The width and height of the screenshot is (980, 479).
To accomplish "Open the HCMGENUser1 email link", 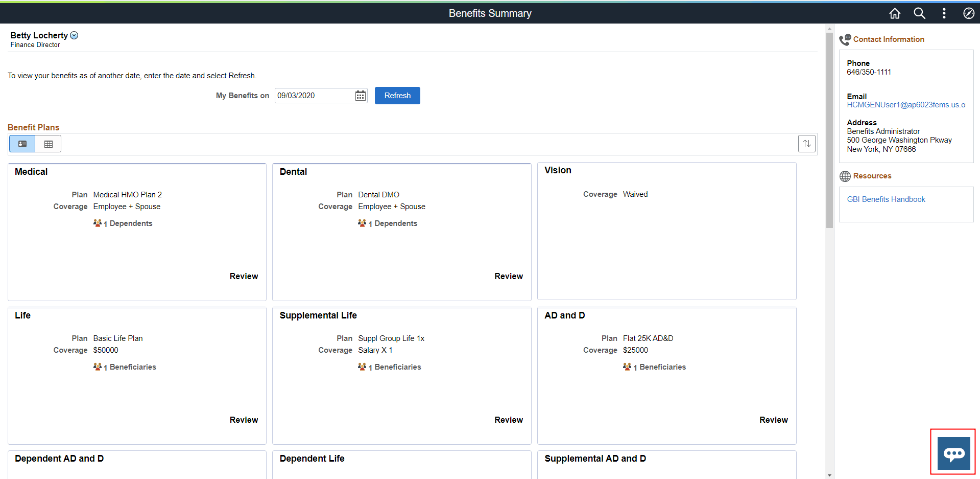I will [906, 105].
